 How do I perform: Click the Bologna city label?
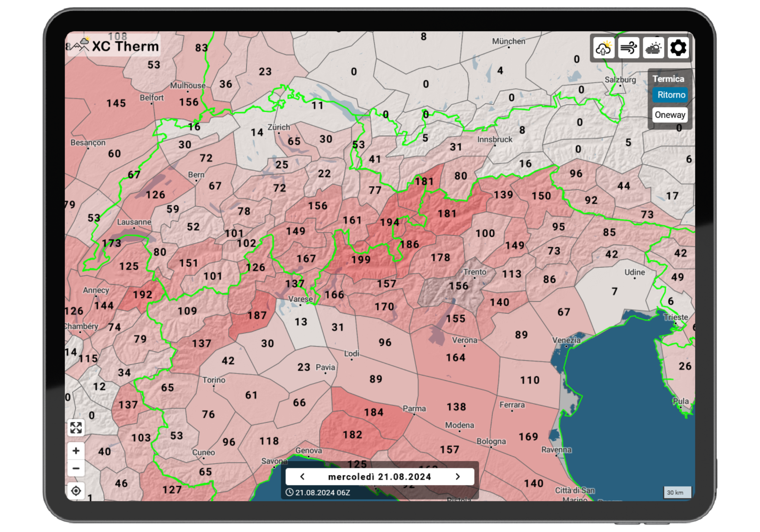(491, 442)
